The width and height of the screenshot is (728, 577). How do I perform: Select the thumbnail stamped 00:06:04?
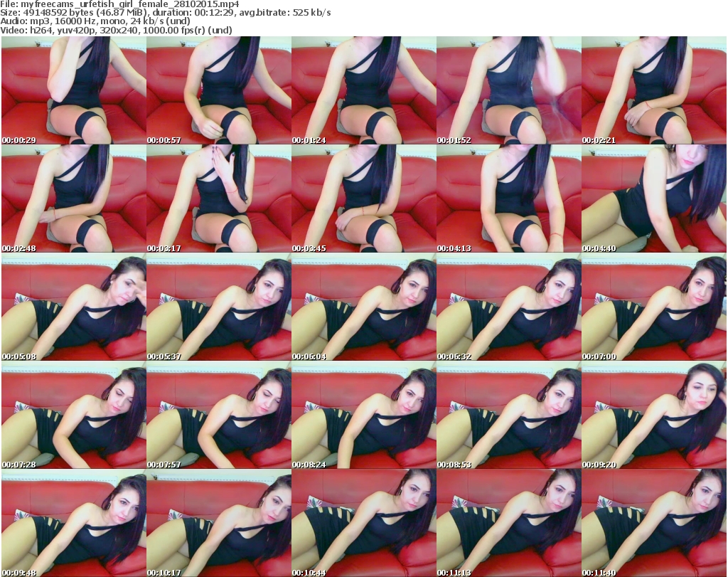[363, 307]
